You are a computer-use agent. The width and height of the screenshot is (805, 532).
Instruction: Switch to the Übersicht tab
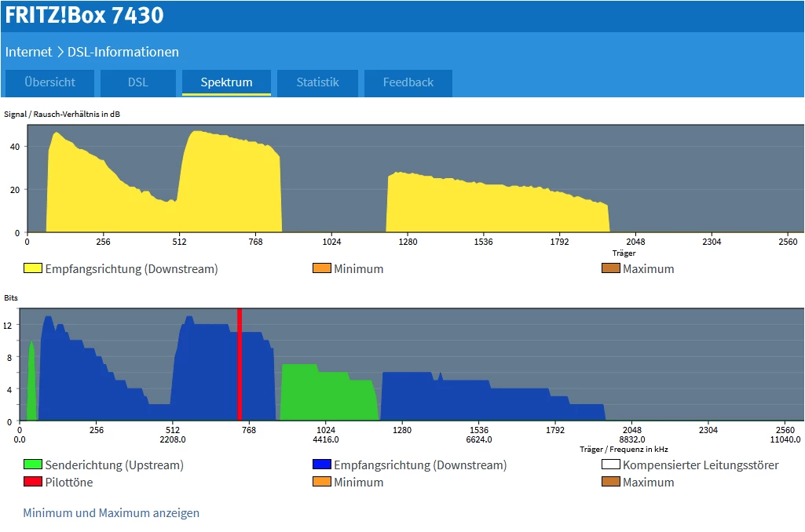pyautogui.click(x=49, y=82)
